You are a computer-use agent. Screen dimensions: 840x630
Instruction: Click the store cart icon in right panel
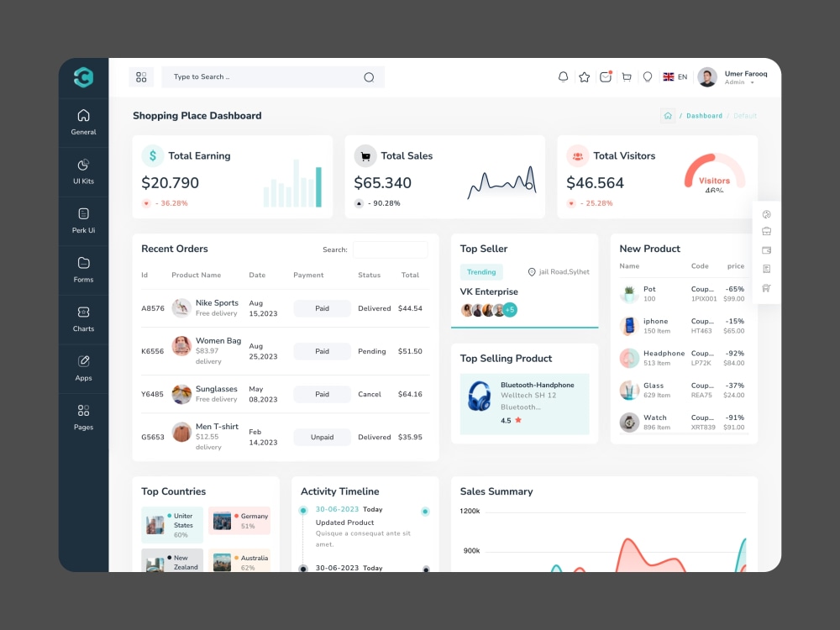767,287
